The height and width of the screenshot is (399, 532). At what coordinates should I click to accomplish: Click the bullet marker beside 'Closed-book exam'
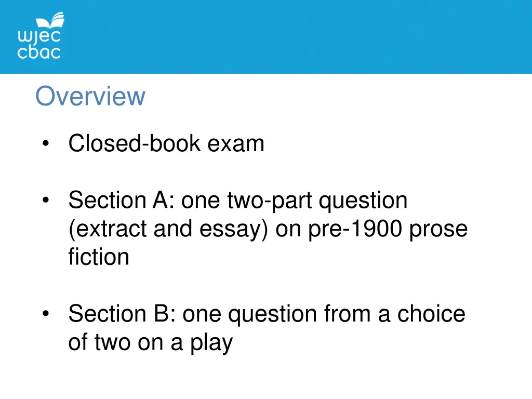point(46,143)
